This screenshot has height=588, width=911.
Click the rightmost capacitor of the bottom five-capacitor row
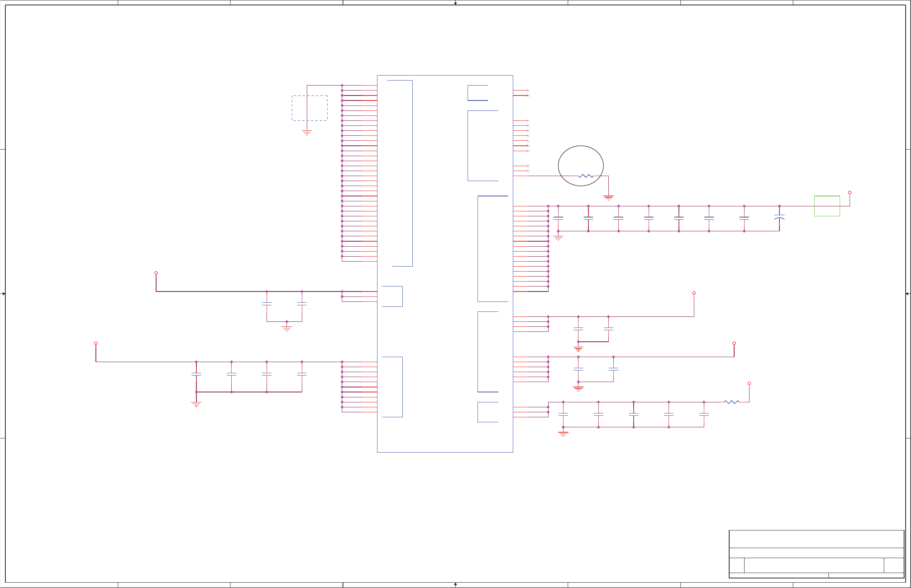(x=704, y=414)
